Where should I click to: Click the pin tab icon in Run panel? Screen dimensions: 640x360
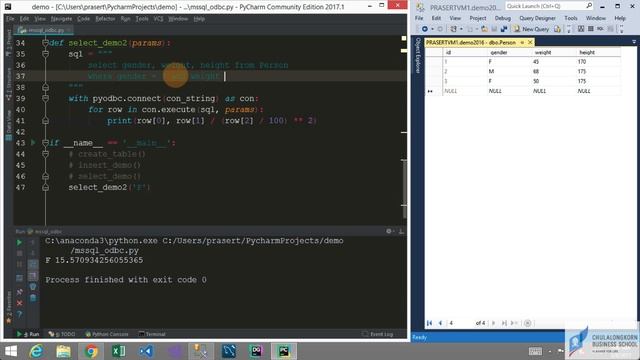19,292
